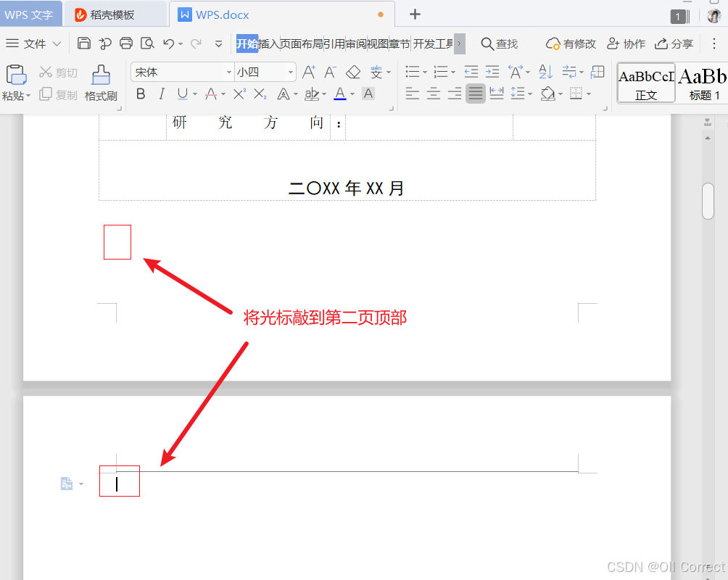Click the vertical scrollbar thumb
This screenshot has height=580, width=728.
point(708,201)
